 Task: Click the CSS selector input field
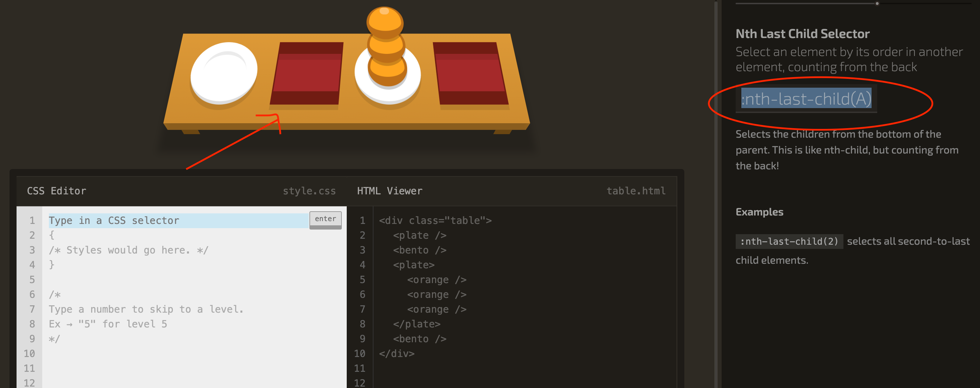tap(178, 221)
